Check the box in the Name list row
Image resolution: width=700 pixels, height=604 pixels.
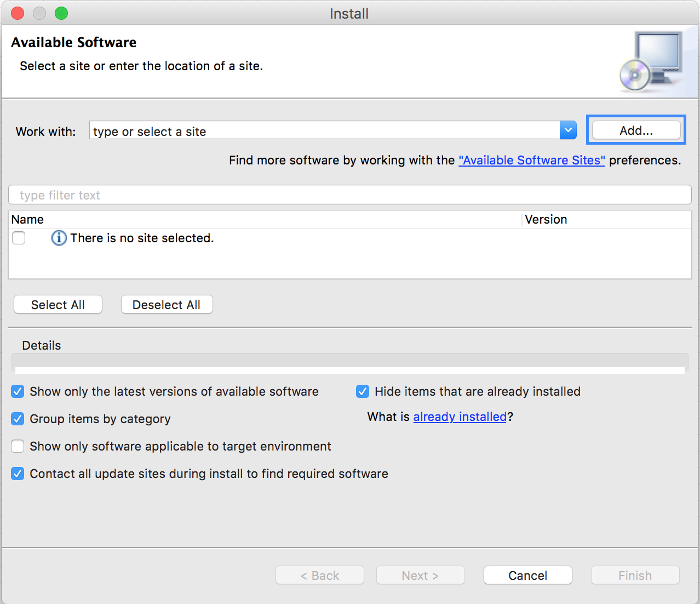click(x=19, y=238)
